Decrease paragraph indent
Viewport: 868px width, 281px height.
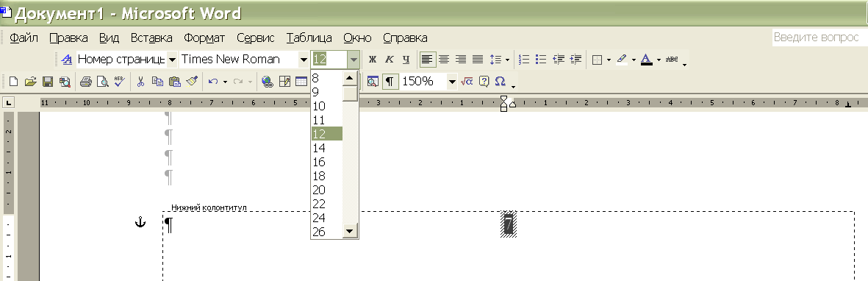(559, 60)
